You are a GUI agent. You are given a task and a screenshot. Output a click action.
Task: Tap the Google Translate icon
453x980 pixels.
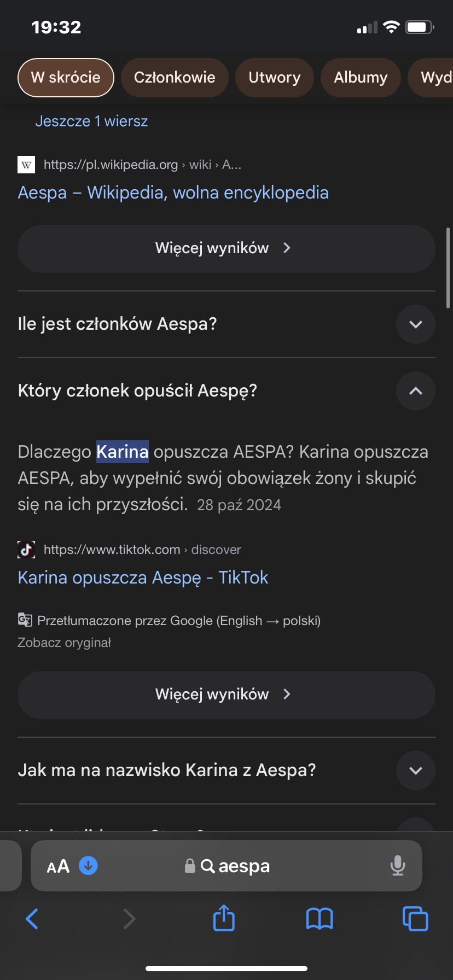tap(25, 620)
